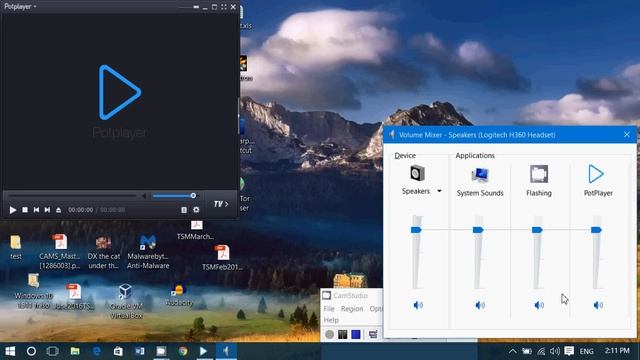The width and height of the screenshot is (640, 360).
Task: Mute Potplayer using its speaker icon
Action: [x=144, y=196]
